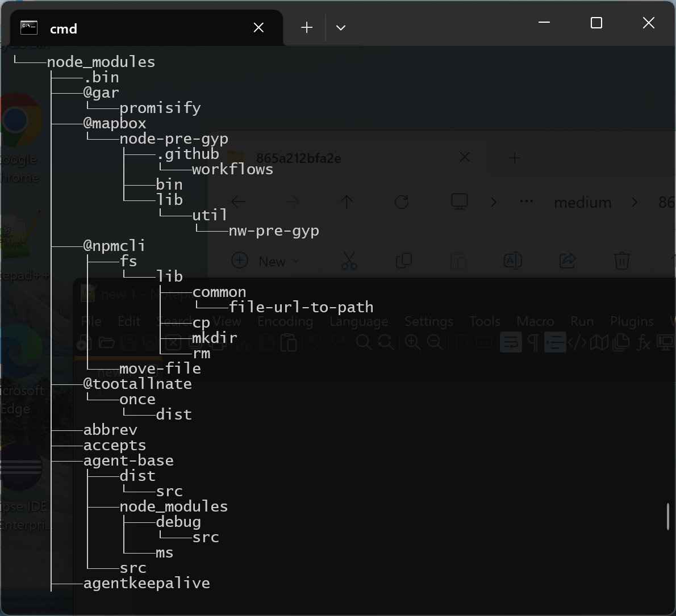Click Delete trash icon in File Explorer

(x=621, y=261)
